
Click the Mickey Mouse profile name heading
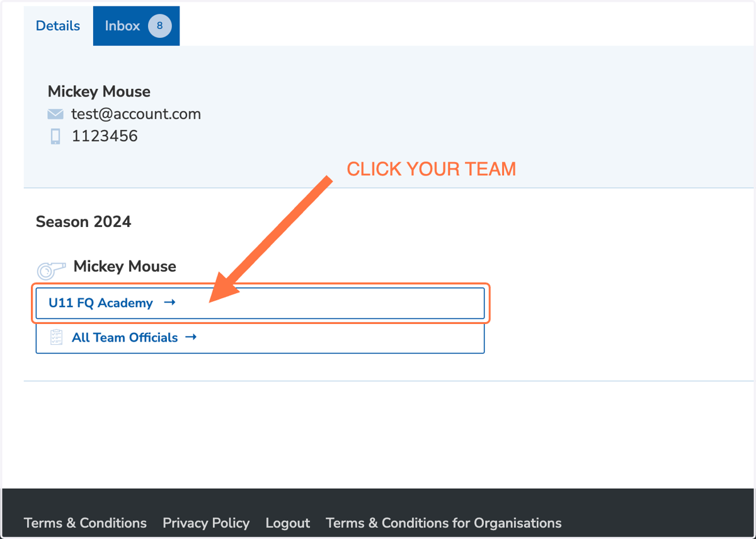click(x=99, y=91)
